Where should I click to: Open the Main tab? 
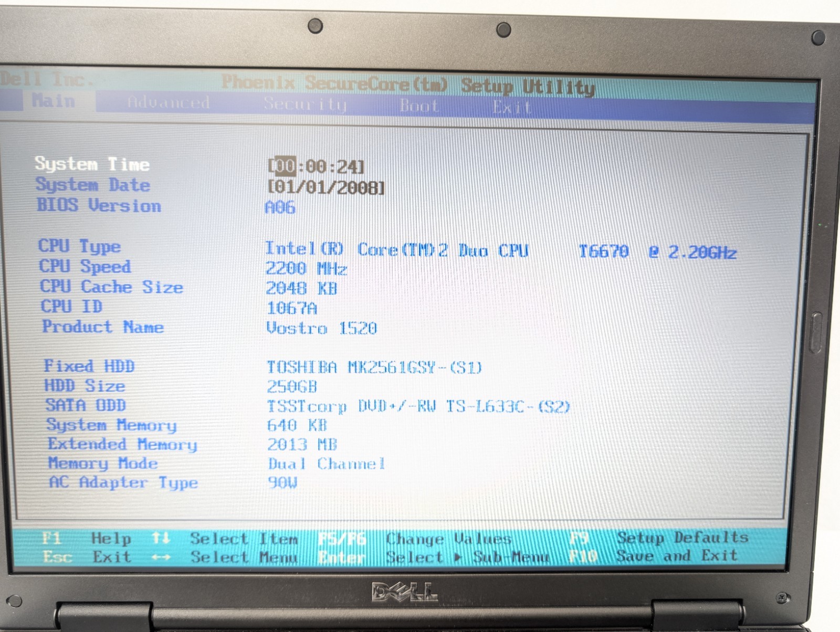click(x=53, y=100)
